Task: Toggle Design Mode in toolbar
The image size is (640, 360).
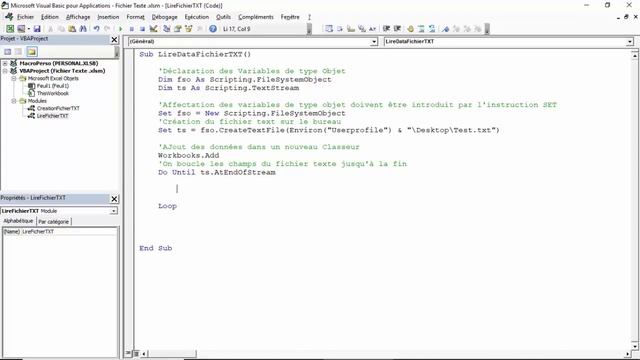Action: 153,29
